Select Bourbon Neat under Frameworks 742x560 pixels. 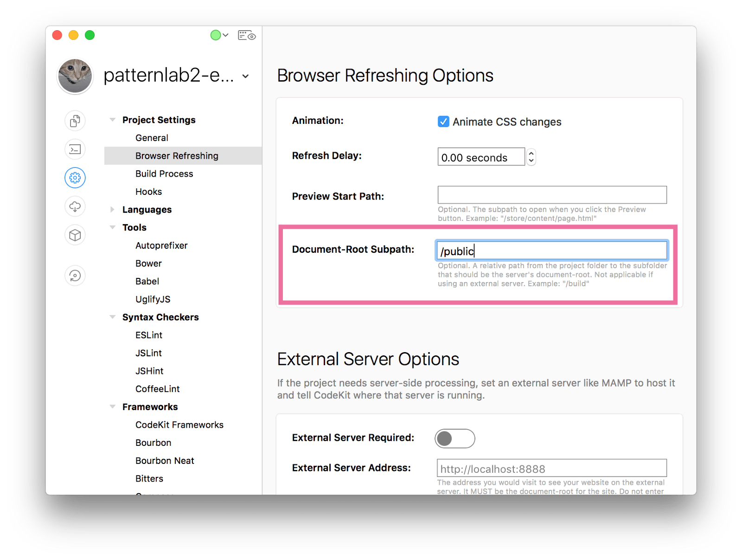pos(165,460)
